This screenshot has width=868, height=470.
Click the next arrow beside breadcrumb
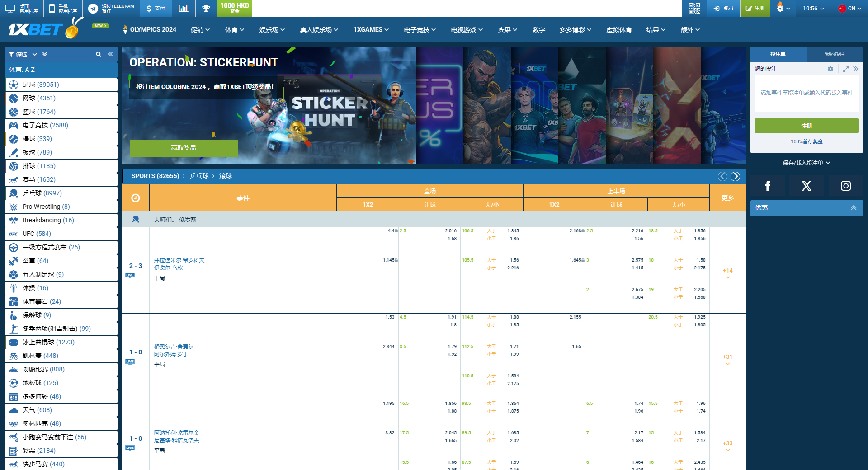(x=736, y=176)
